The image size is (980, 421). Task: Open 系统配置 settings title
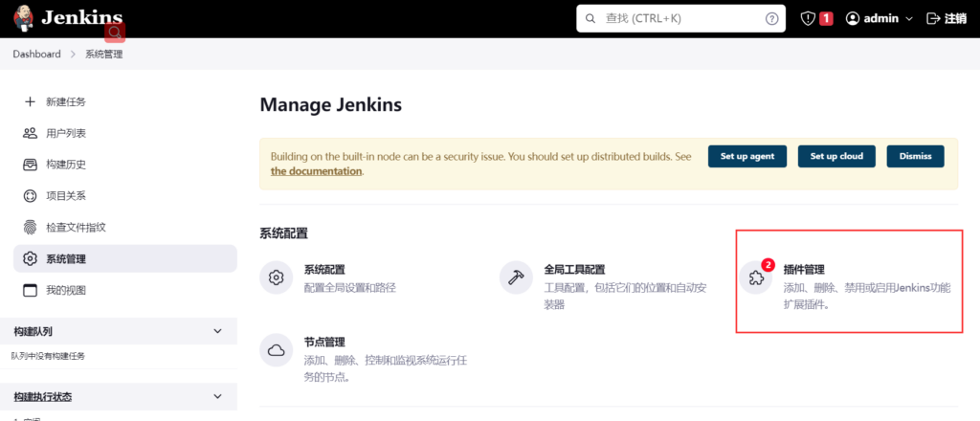(324, 270)
